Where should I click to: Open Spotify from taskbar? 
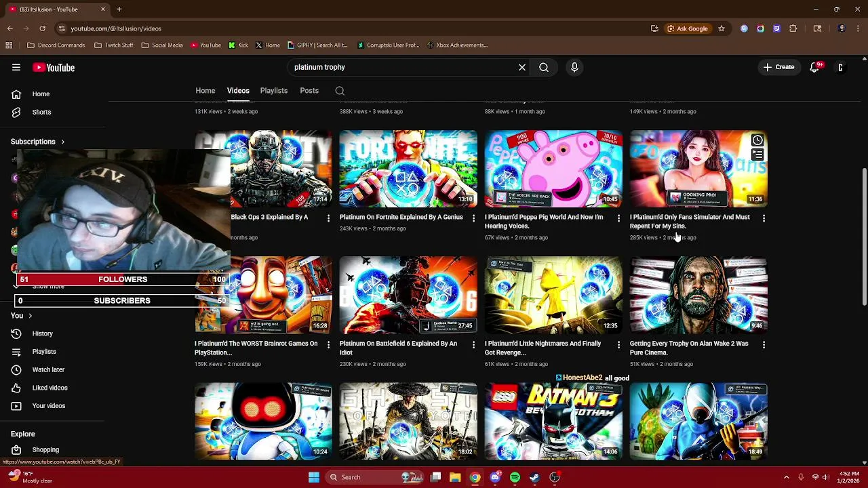coord(515,477)
